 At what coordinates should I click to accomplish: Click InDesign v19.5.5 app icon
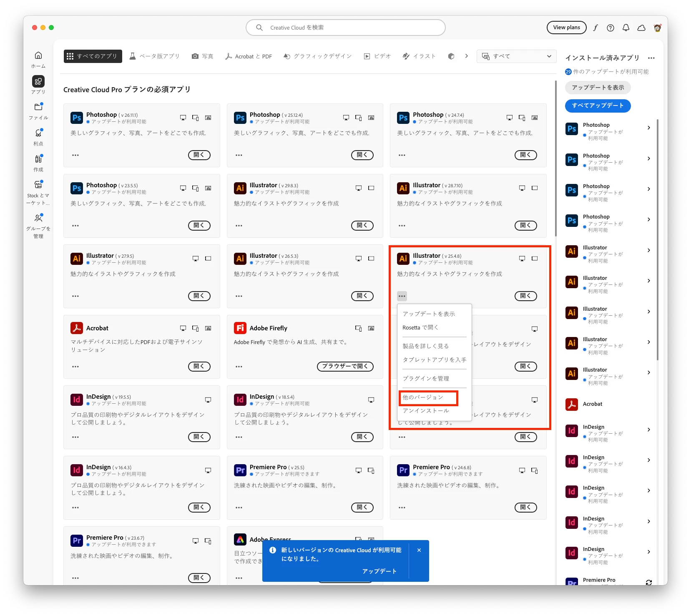pos(77,400)
